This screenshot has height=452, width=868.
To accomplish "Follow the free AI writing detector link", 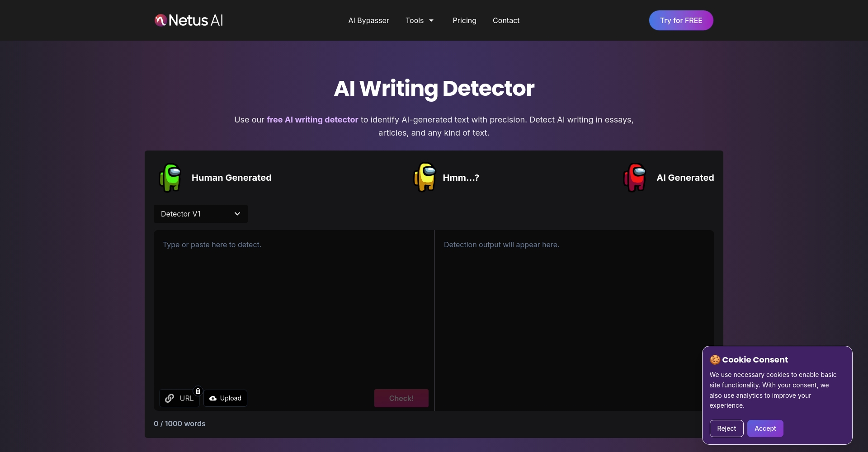I will (x=312, y=120).
